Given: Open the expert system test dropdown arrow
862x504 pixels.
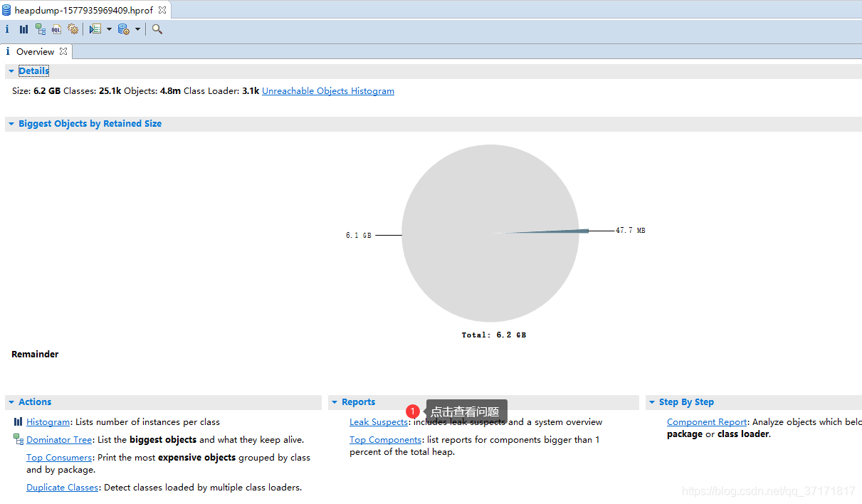Looking at the screenshot, I should pos(108,29).
